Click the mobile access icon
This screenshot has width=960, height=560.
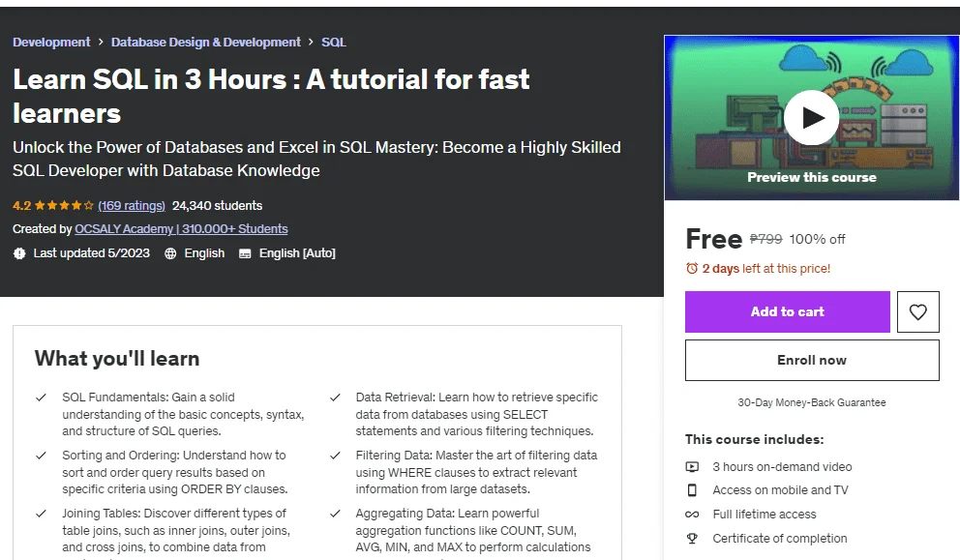pos(692,490)
